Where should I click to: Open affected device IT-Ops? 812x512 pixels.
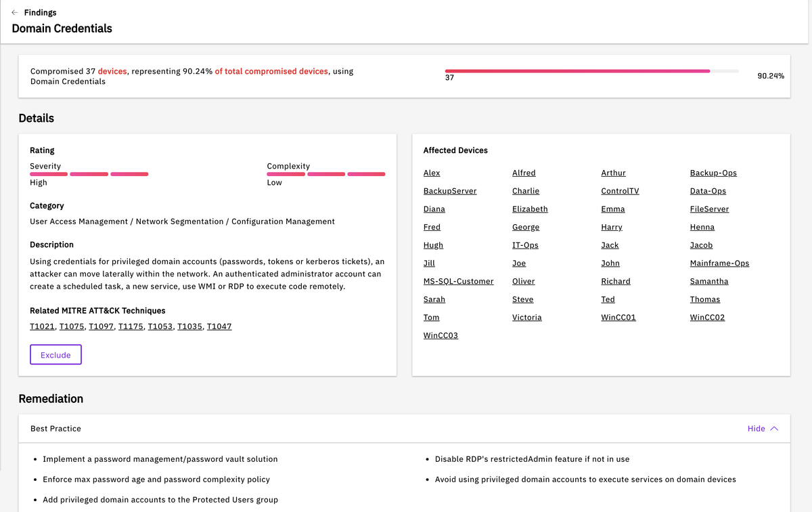point(525,245)
